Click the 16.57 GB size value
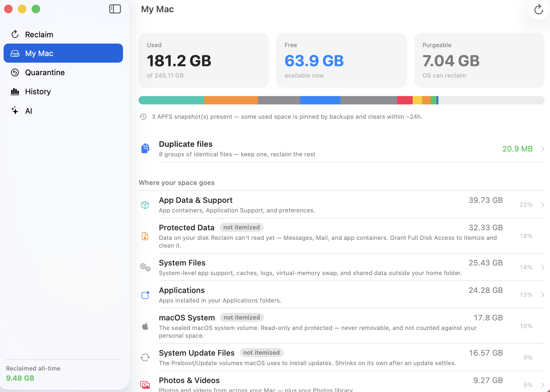This screenshot has width=550, height=392. [x=486, y=353]
